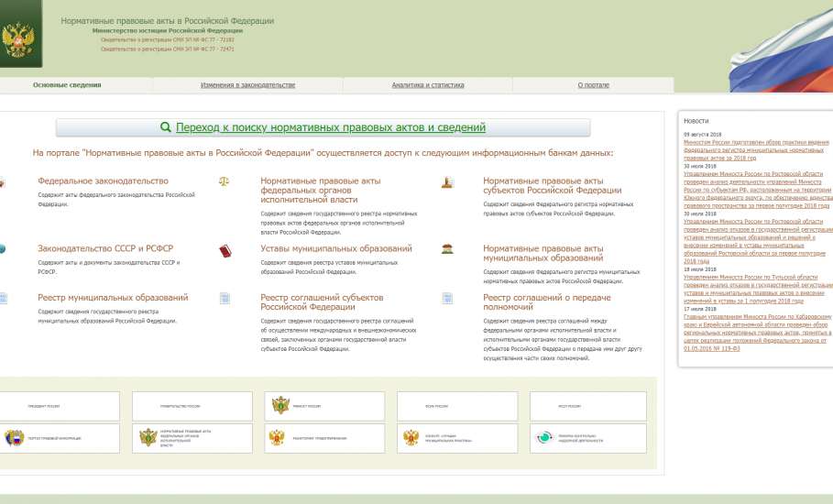
Task: Click the description under Законодательство СССР и РСФСР
Action: tap(109, 268)
